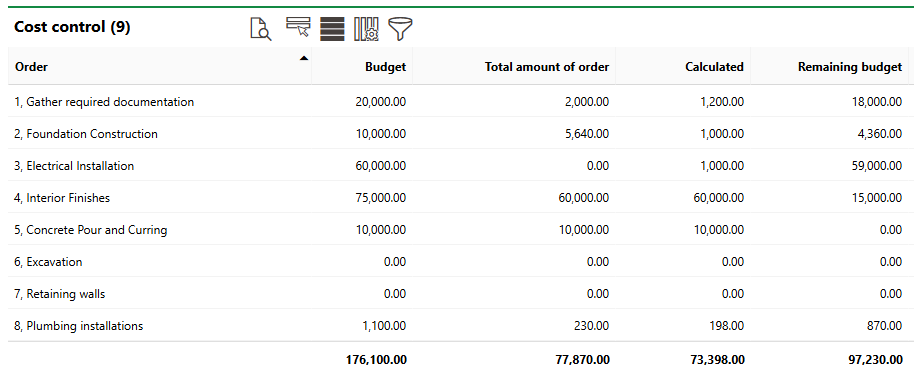Viewport: 914px width, 376px height.
Task: Click the total budget 176,100.00
Action: coord(377,360)
